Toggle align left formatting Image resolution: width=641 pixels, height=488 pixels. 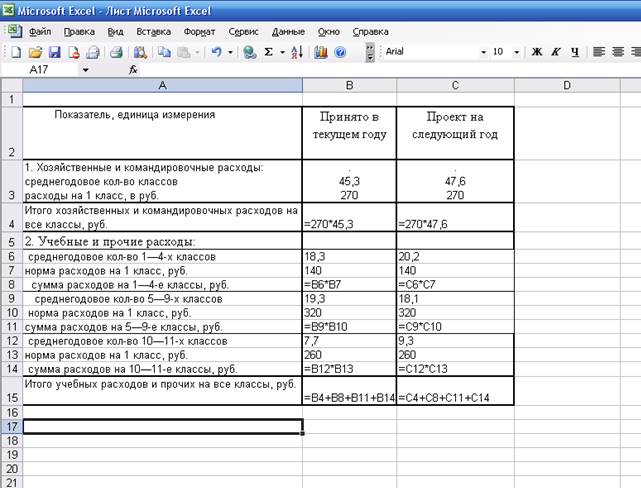pos(599,52)
